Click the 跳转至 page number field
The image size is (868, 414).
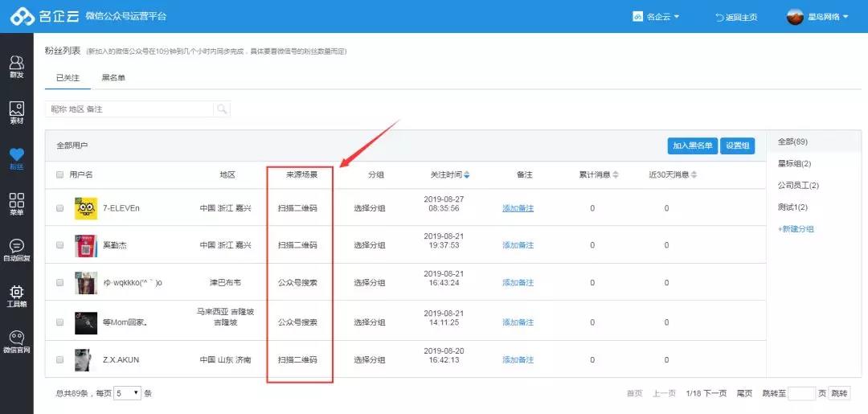pos(801,393)
